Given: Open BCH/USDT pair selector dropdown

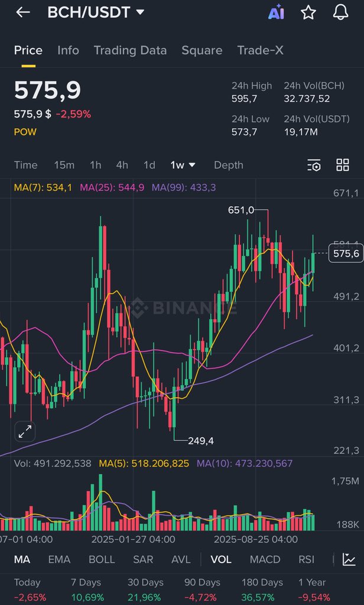Looking at the screenshot, I should [x=96, y=12].
